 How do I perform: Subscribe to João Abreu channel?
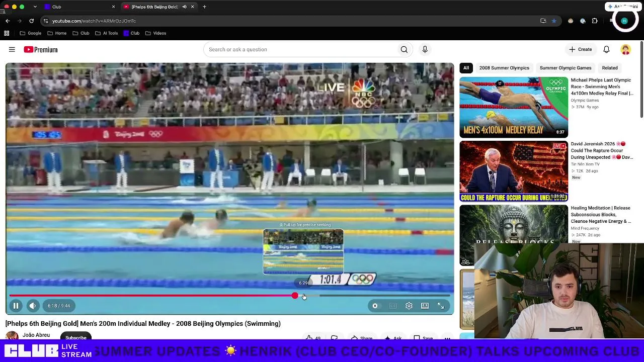75,337
